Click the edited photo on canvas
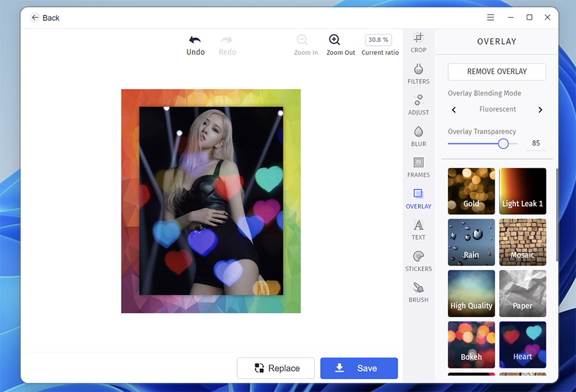 211,201
